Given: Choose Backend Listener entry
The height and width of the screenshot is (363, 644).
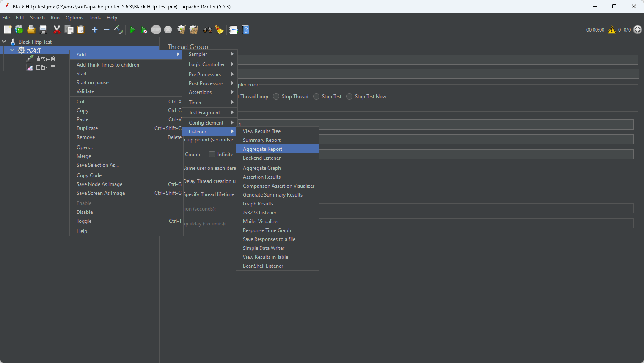Looking at the screenshot, I should pos(277,158).
